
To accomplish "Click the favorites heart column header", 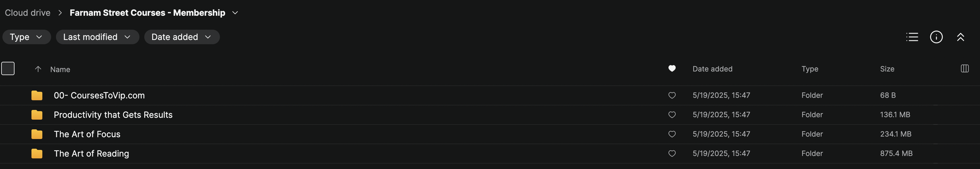I will pyautogui.click(x=672, y=68).
